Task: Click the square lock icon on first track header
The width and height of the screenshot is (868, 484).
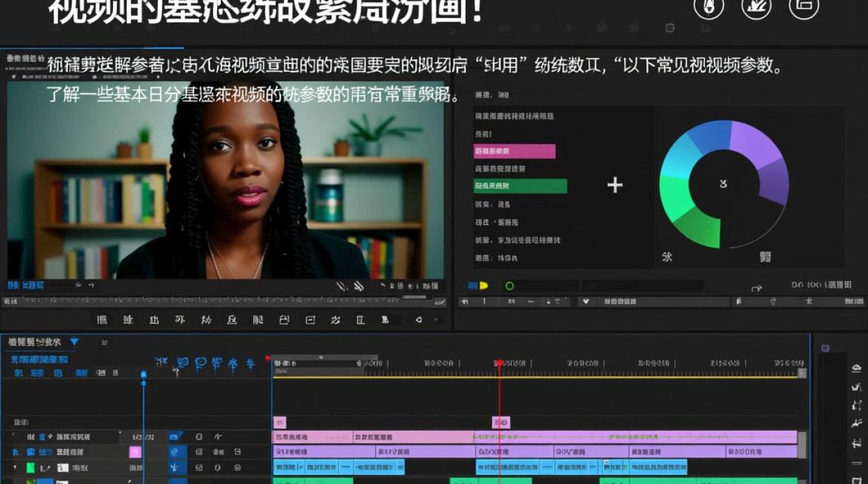Action: [x=199, y=437]
